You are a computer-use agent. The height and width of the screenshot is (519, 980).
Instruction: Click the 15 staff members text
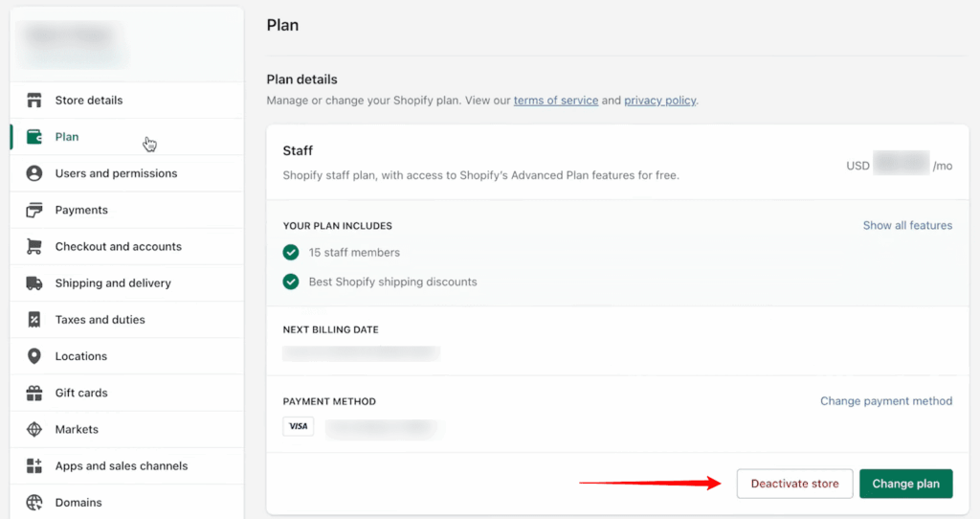[x=354, y=253]
